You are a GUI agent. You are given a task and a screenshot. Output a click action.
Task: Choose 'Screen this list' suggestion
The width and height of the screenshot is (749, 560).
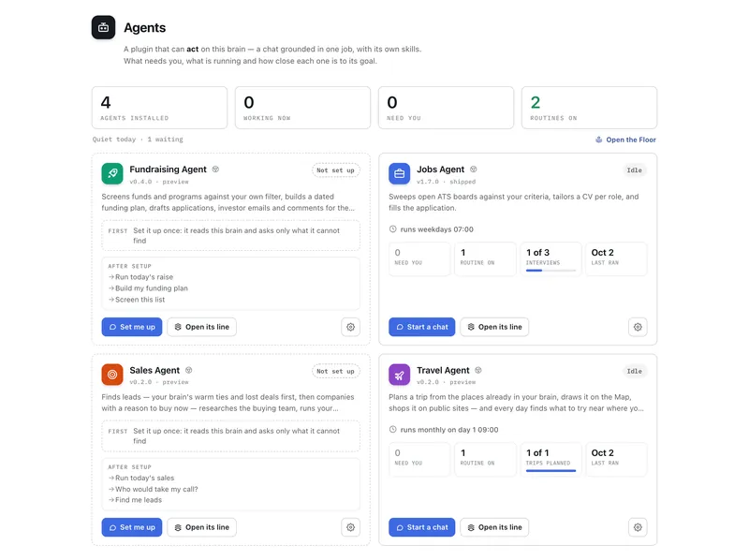(x=137, y=300)
